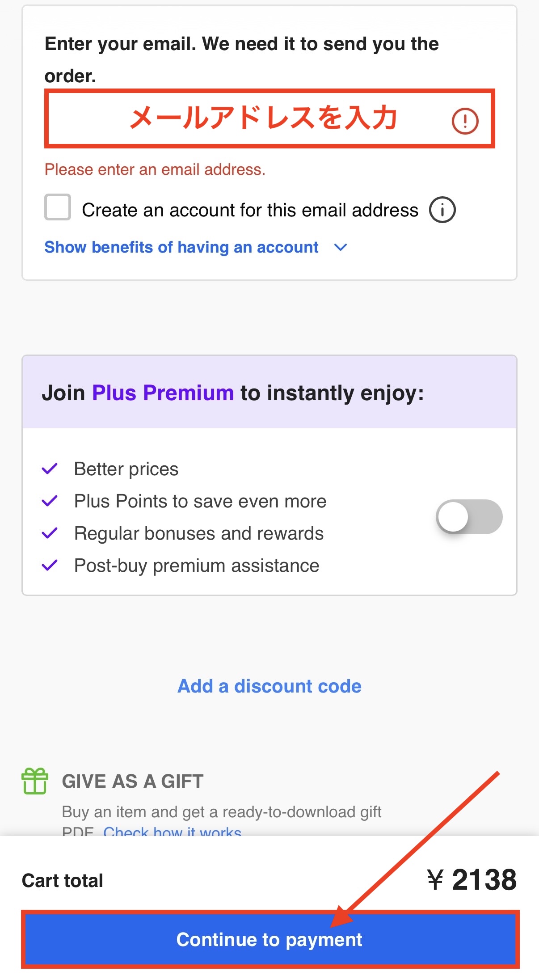Viewport: 539px width, 980px height.
Task: Enable the Plus Premium toggle switch
Action: 469,517
